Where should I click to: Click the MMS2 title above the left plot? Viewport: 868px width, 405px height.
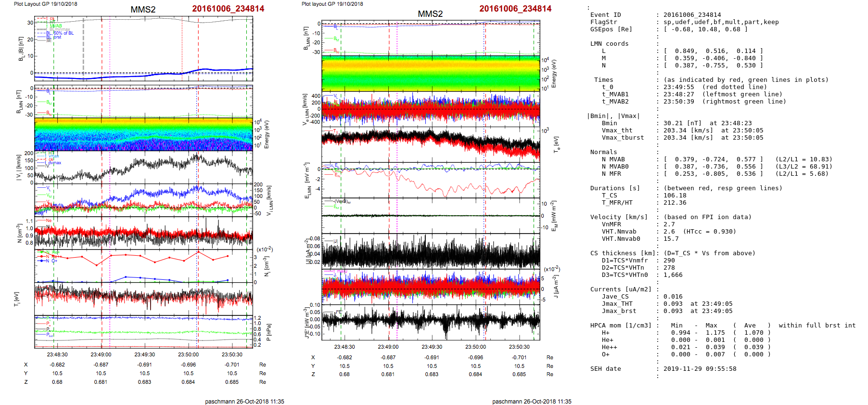click(x=143, y=10)
